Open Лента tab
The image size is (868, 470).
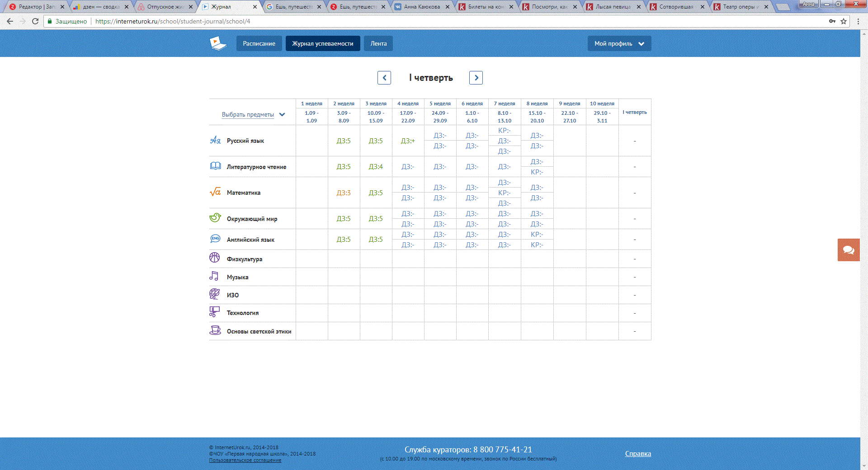(378, 43)
